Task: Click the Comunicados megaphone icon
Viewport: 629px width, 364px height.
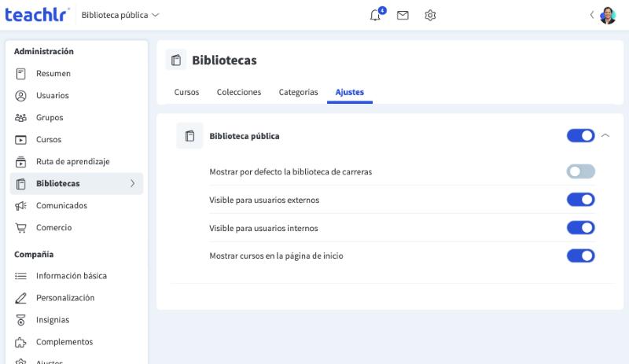Action: (x=20, y=205)
